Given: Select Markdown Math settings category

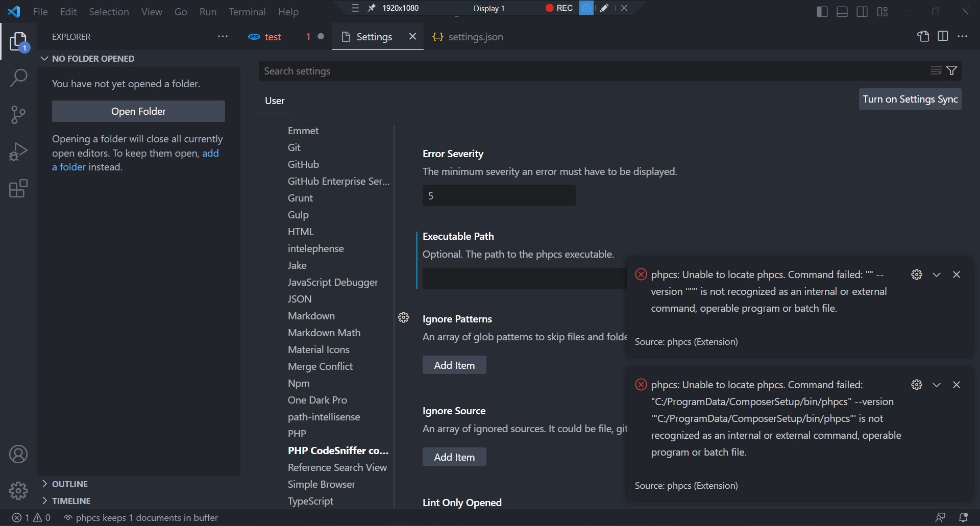Looking at the screenshot, I should [x=324, y=333].
